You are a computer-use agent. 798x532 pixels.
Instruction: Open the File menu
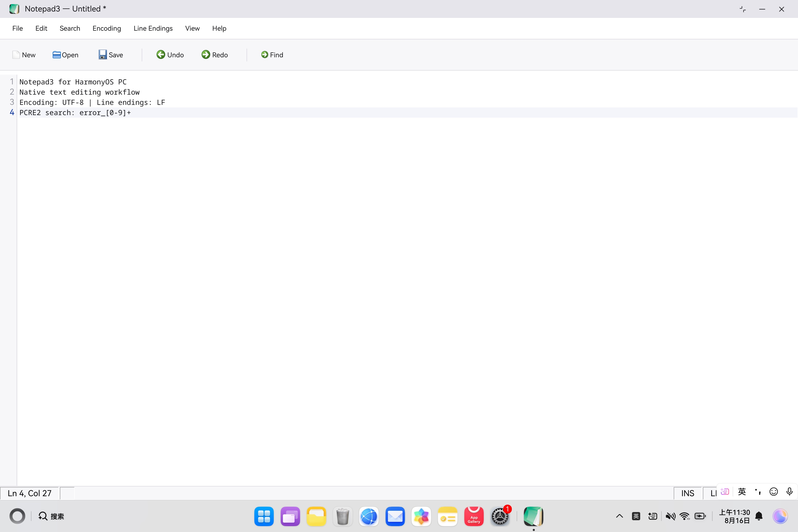(x=18, y=28)
